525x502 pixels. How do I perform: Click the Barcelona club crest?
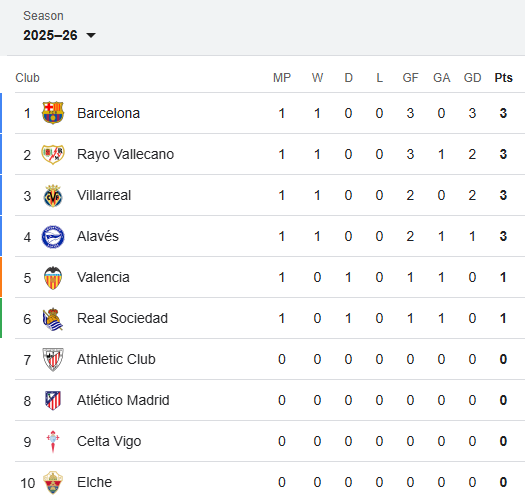point(53,113)
